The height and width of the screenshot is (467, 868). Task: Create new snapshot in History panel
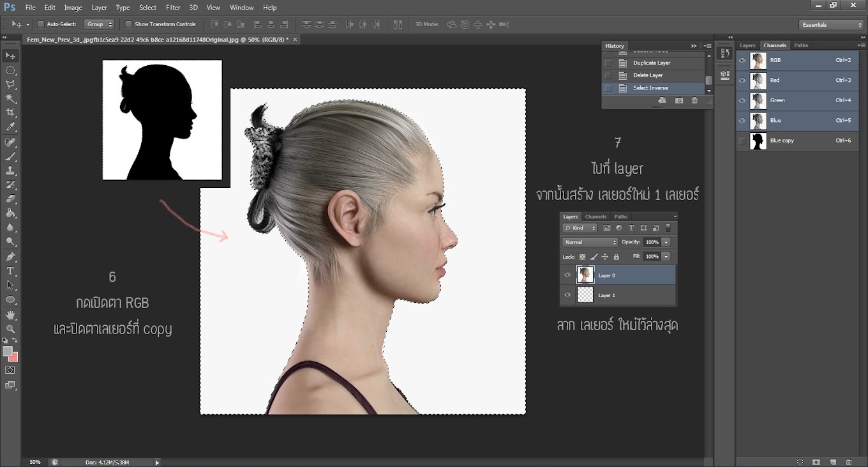click(678, 101)
